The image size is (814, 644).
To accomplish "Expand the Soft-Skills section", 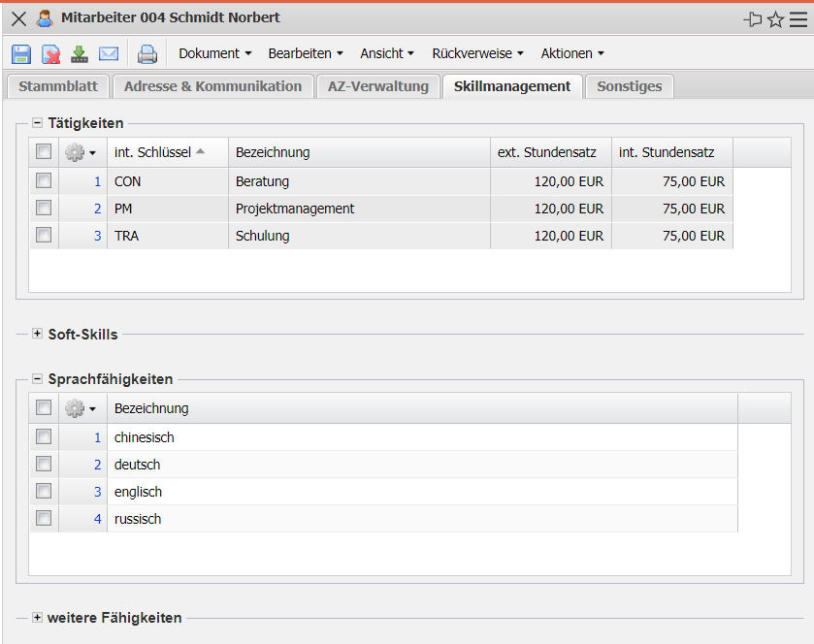I will point(37,334).
